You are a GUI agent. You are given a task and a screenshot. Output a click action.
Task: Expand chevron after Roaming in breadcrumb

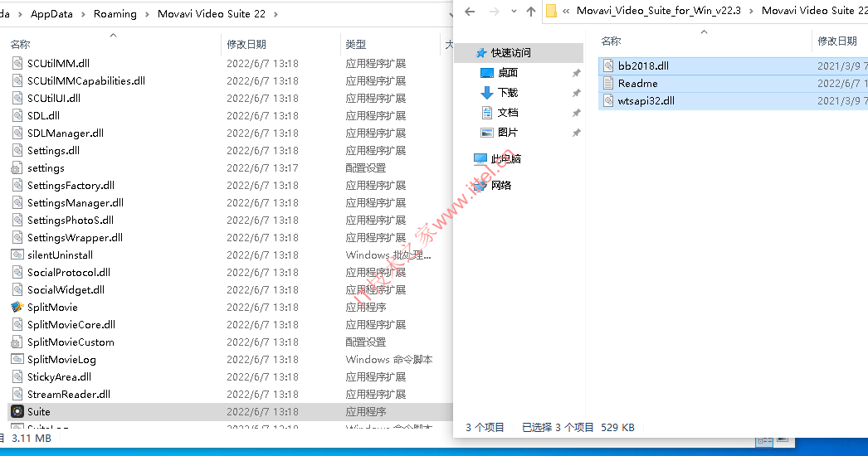[x=147, y=14]
